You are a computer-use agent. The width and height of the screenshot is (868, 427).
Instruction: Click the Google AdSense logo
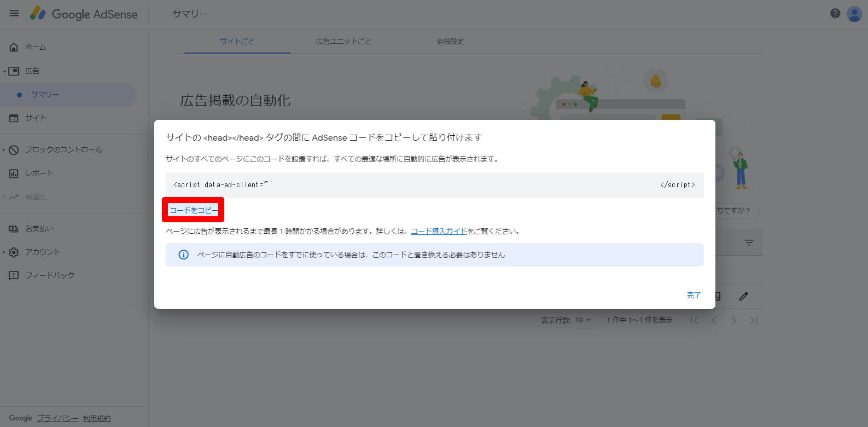[84, 14]
